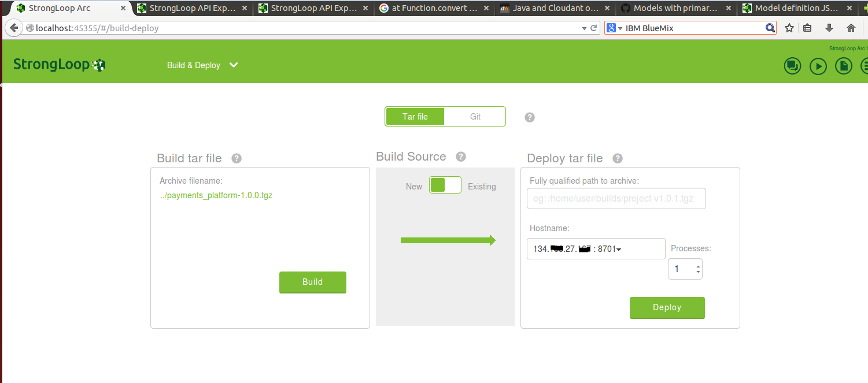Expand the Build & Deploy menu chevron
This screenshot has height=383, width=868.
point(234,65)
